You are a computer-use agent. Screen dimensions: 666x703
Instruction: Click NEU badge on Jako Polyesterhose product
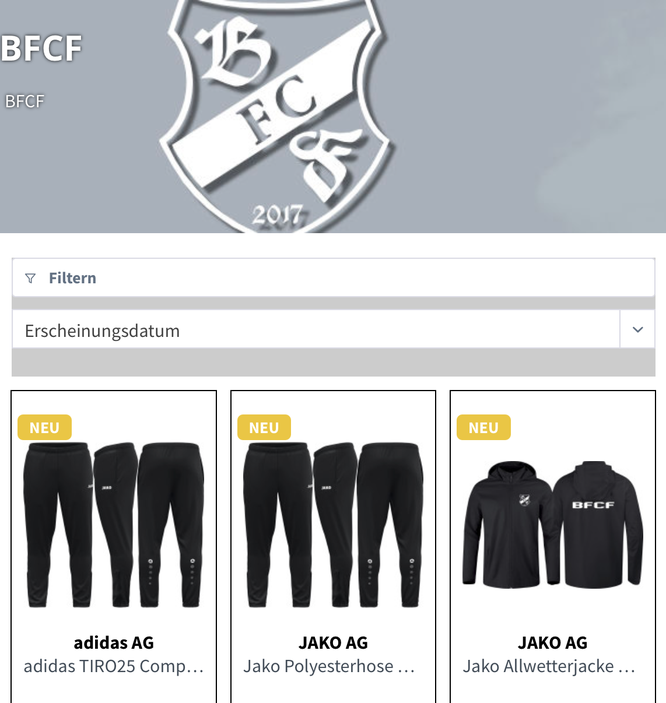[x=264, y=427]
